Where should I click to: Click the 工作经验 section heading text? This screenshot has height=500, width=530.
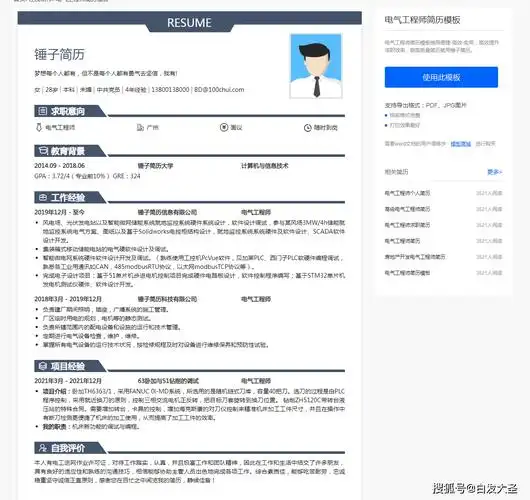point(68,197)
